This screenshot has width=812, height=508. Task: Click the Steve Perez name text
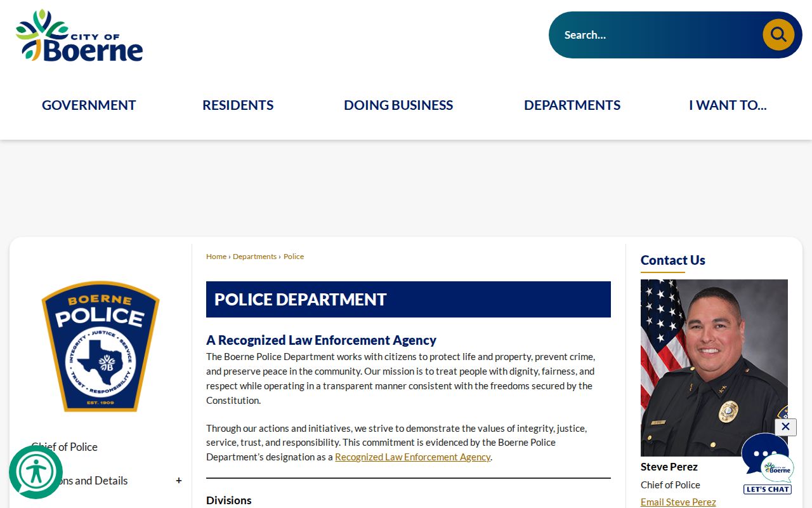(669, 467)
